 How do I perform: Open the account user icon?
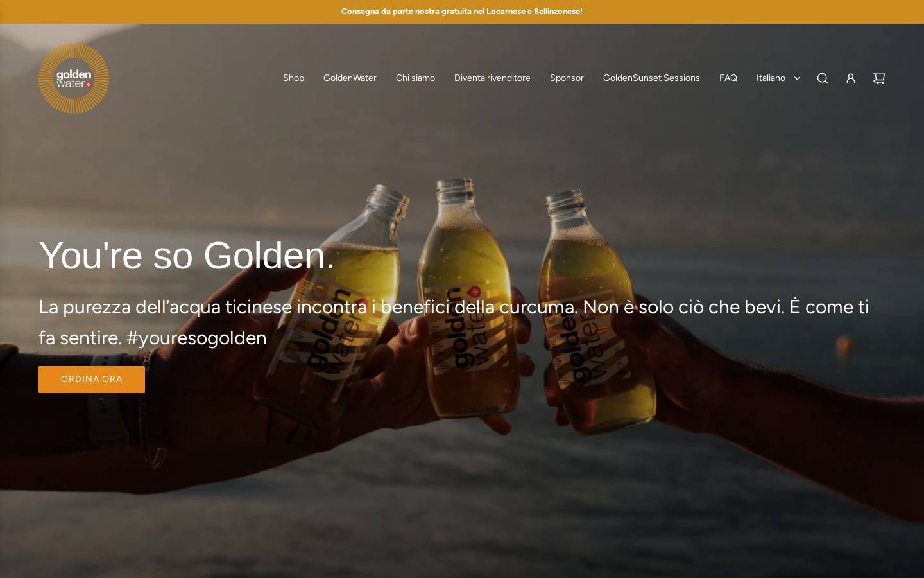850,78
